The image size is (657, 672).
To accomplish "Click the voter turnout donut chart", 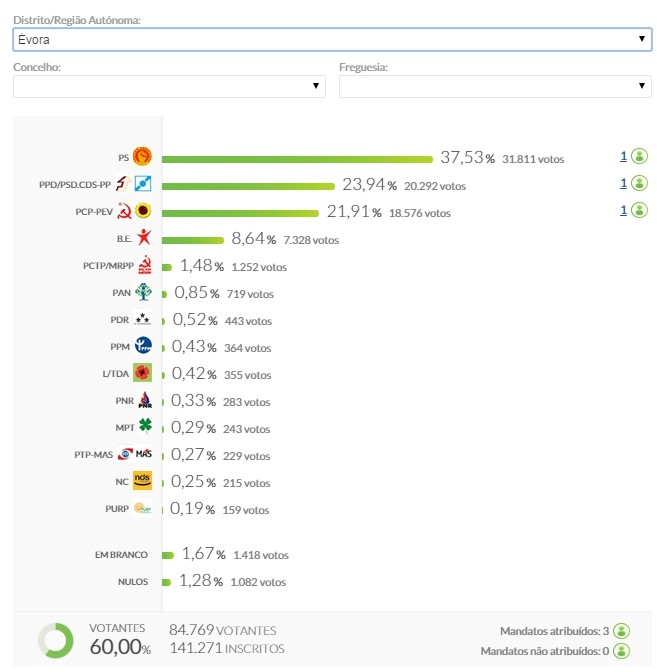I will [56, 641].
